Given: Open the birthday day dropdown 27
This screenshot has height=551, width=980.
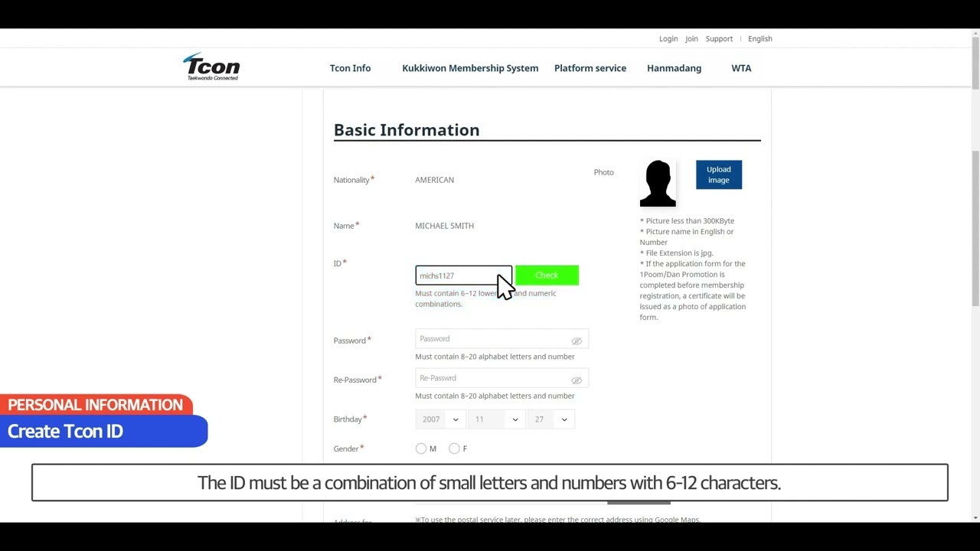Looking at the screenshot, I should 551,419.
